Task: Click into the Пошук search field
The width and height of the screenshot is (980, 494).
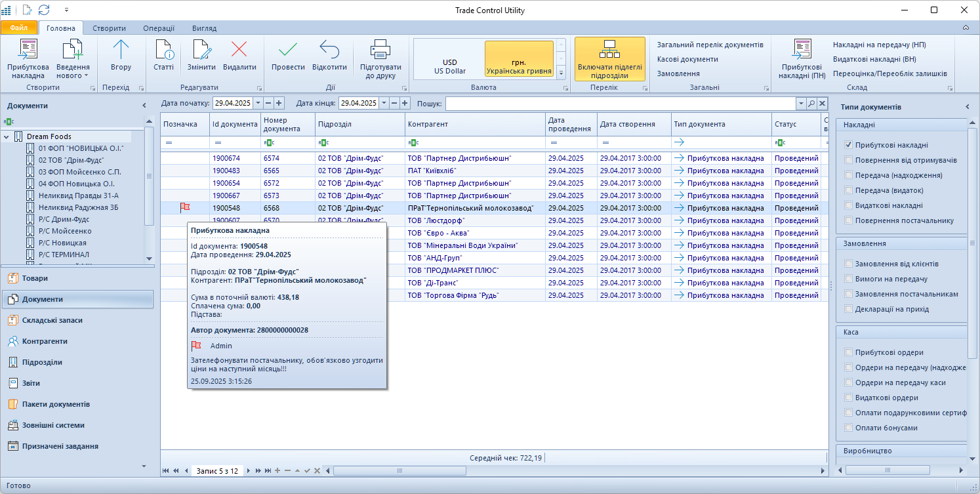Action: click(621, 103)
